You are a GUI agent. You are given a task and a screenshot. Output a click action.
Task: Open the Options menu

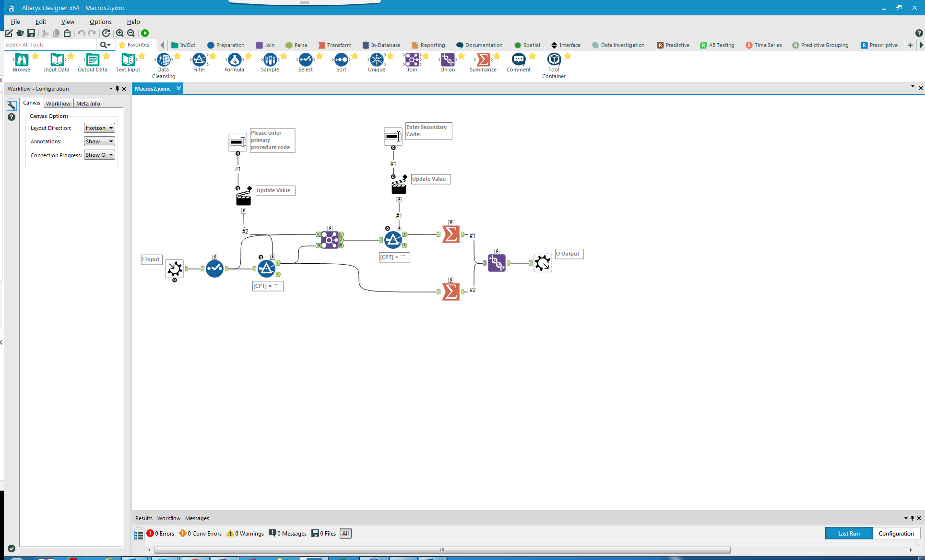(100, 22)
